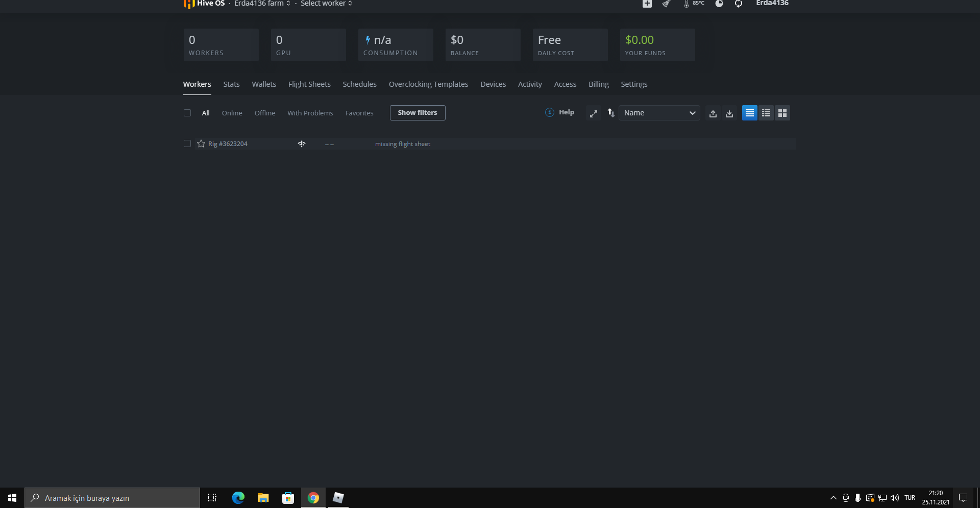Filter workers by Online
980x508 pixels.
tap(232, 113)
